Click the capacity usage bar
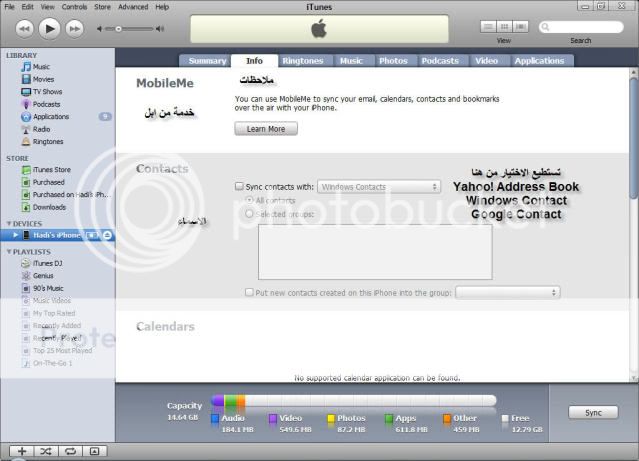 (x=354, y=401)
